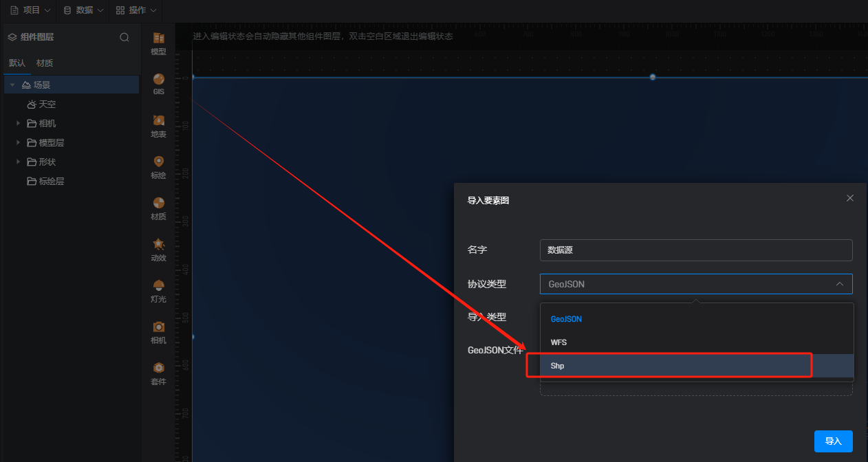The height and width of the screenshot is (462, 868).
Task: Select the GIS tool icon
Action: pos(159,83)
